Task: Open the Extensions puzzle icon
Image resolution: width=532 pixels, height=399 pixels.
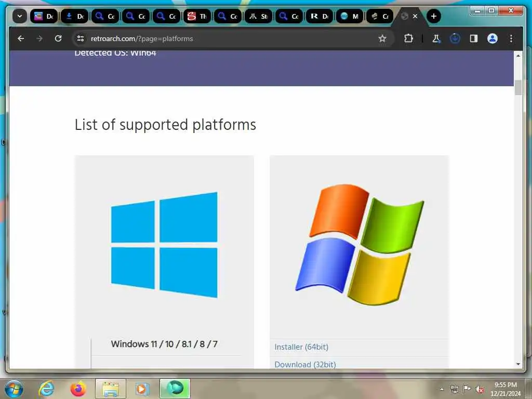Action: 408,38
